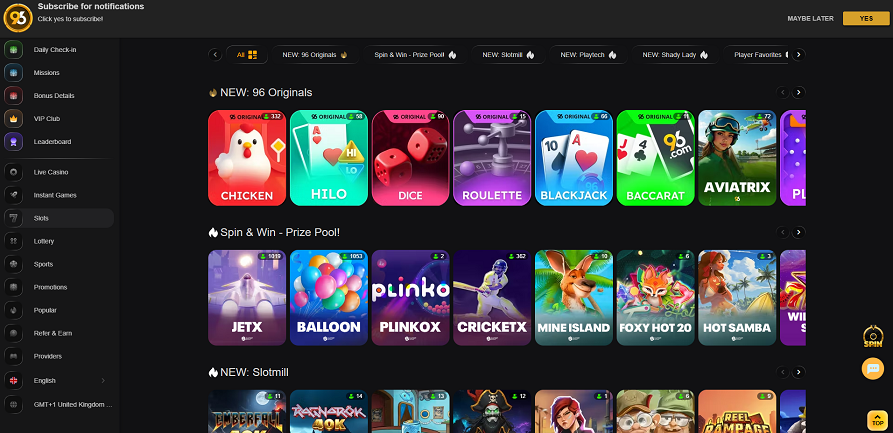Select Spin & Win - Prize Pool tab
893x433 pixels.
[x=416, y=55]
